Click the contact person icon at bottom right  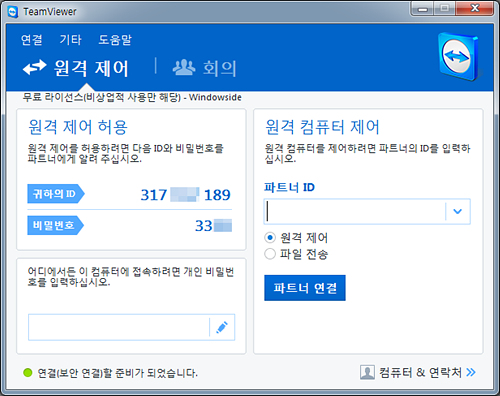[x=367, y=372]
